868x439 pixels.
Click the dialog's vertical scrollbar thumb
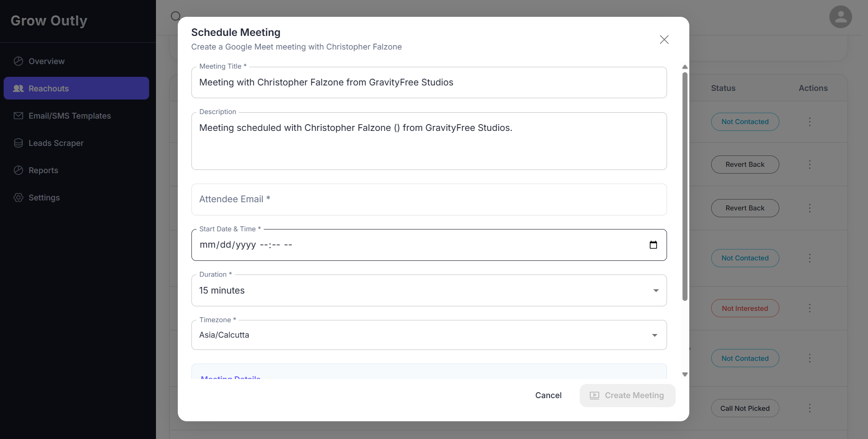tap(685, 186)
